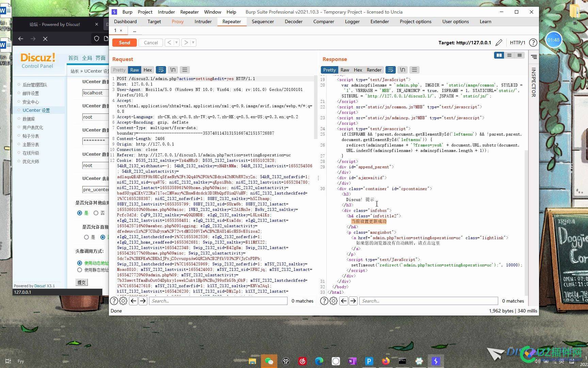Viewport: 588px width, 368px height.
Task: Open WeChat from the taskbar
Action: [269, 361]
